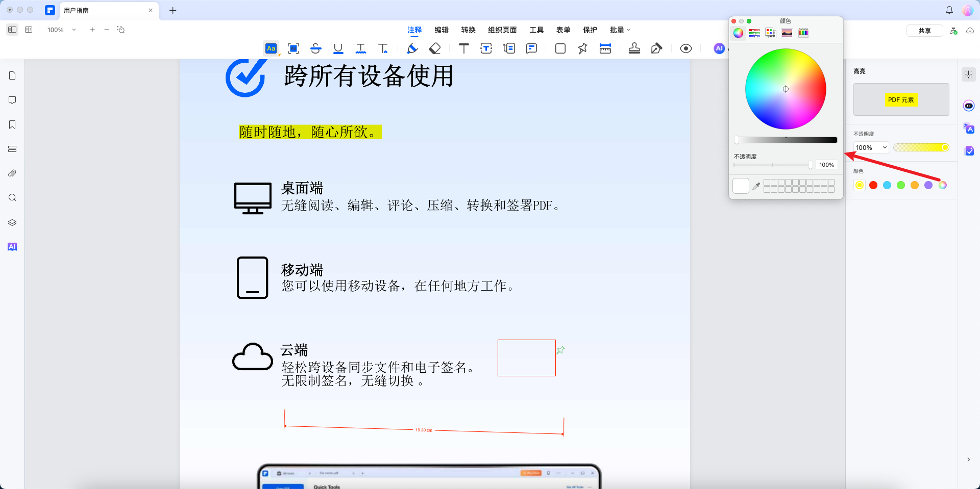Select the red highlight color swatch
Screen dimensions: 980x489
pos(873,185)
